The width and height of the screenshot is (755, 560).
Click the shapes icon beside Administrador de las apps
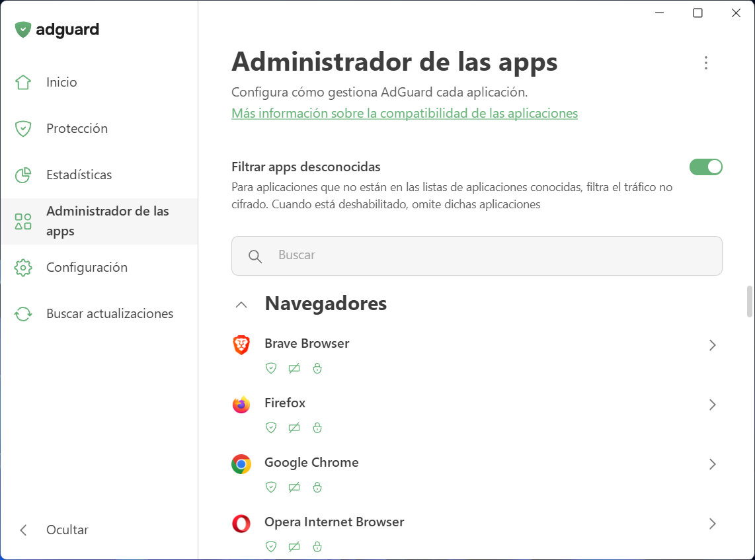coord(23,221)
